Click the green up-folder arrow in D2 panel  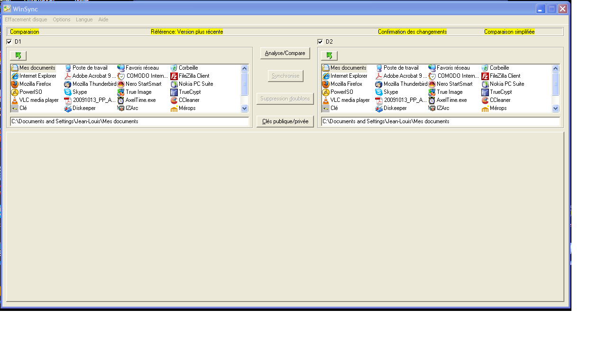pyautogui.click(x=329, y=55)
